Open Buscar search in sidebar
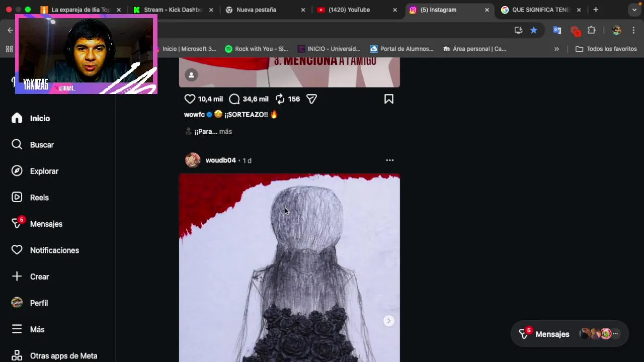 [32, 145]
